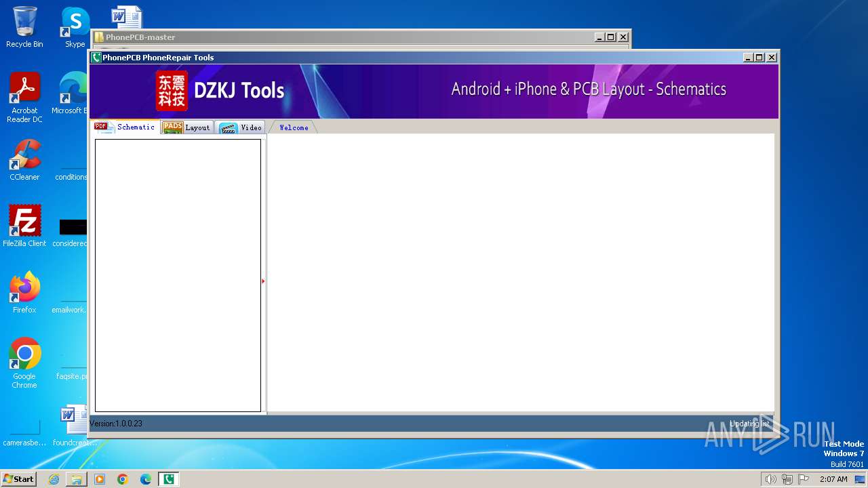
Task: Maximize the PhonePCB PhoneRepair Tools window
Action: 759,58
